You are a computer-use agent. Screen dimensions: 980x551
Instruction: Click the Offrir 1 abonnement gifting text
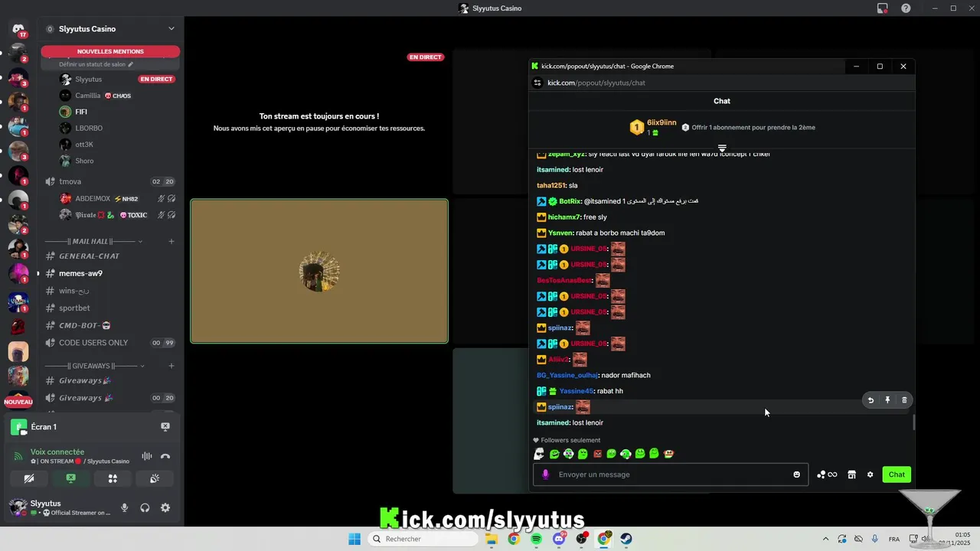click(753, 128)
